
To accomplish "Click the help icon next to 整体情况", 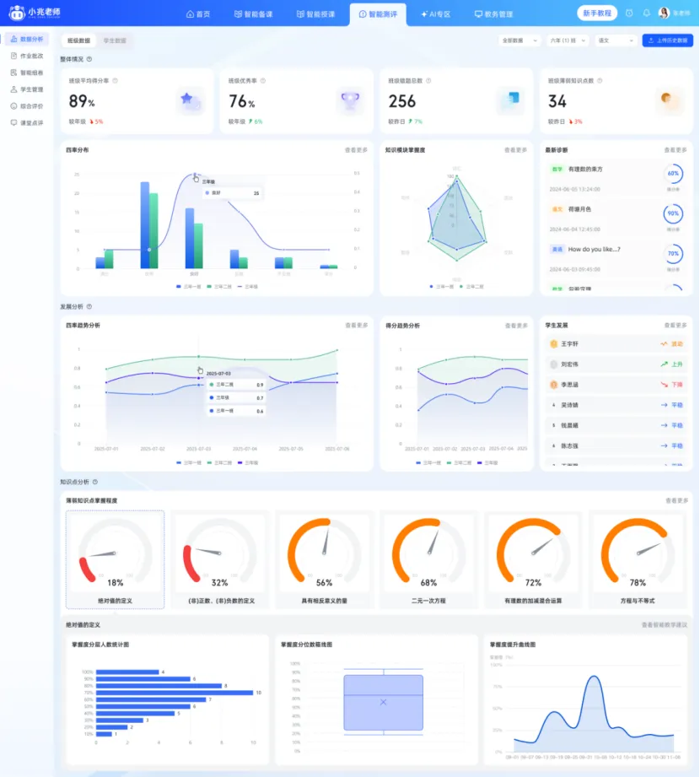I will (x=89, y=59).
